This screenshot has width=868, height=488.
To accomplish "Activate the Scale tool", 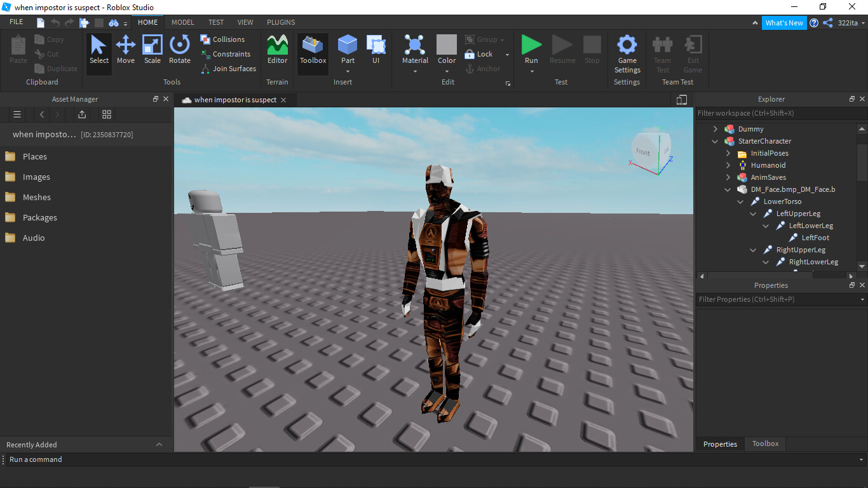I will click(x=153, y=50).
